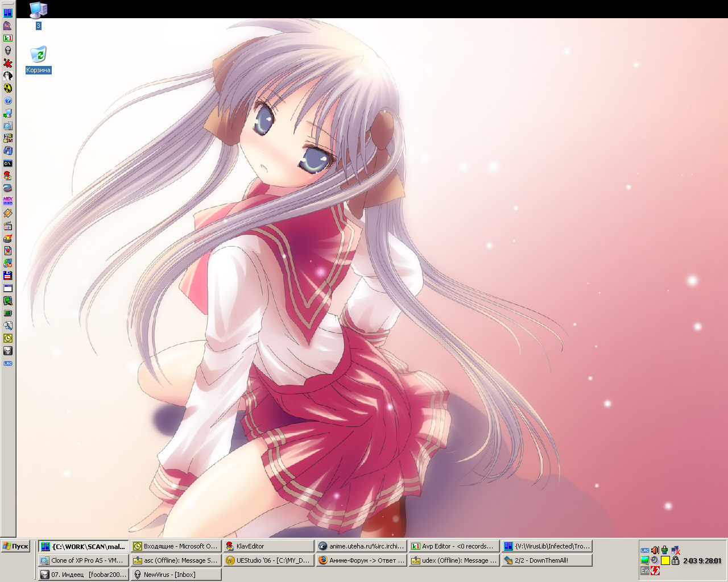Viewport: 728px width, 582px height.
Task: Open asc (Offline): Message S... taskbar window
Action: [x=176, y=560]
